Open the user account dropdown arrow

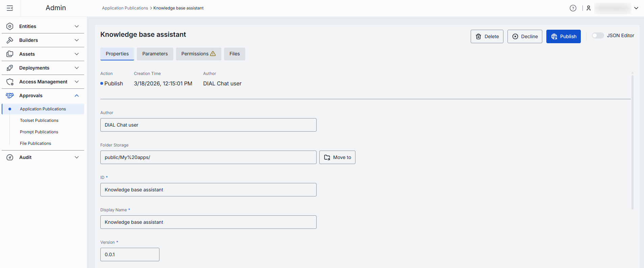636,8
